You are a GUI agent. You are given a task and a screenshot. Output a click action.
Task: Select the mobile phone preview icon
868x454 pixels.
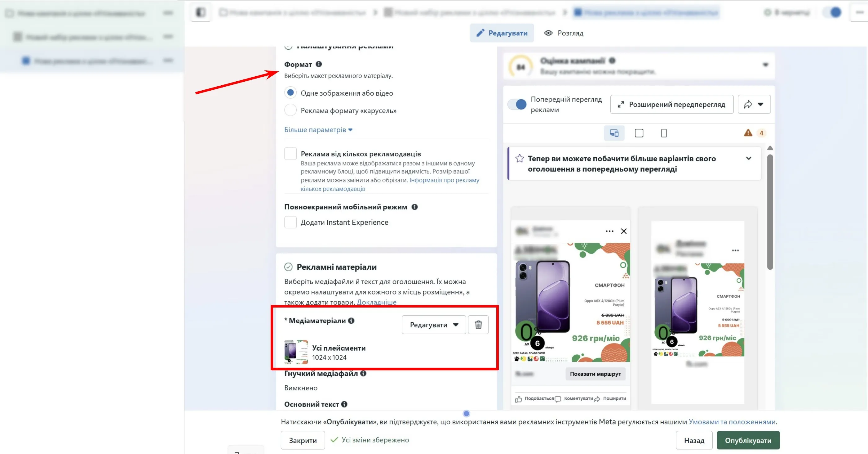tap(664, 133)
